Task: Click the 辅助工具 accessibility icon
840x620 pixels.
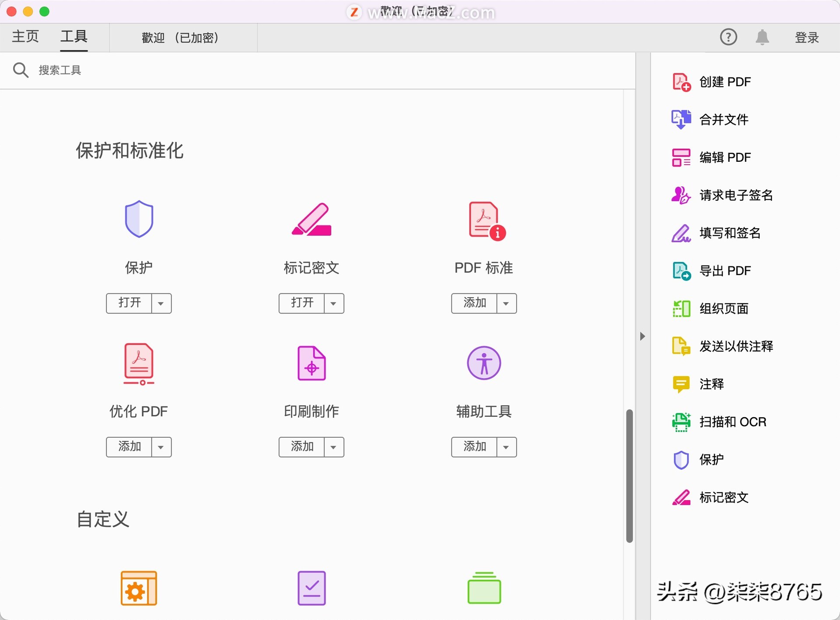Action: [483, 363]
